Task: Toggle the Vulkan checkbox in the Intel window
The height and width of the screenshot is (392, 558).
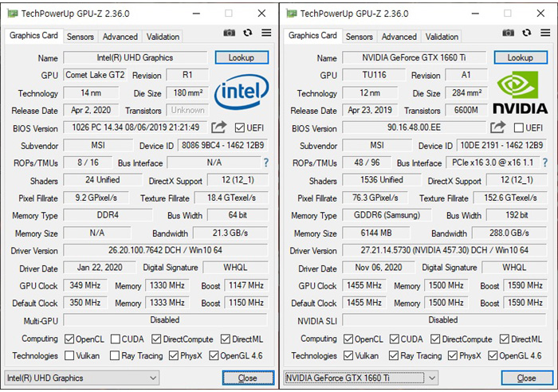Action: (69, 355)
